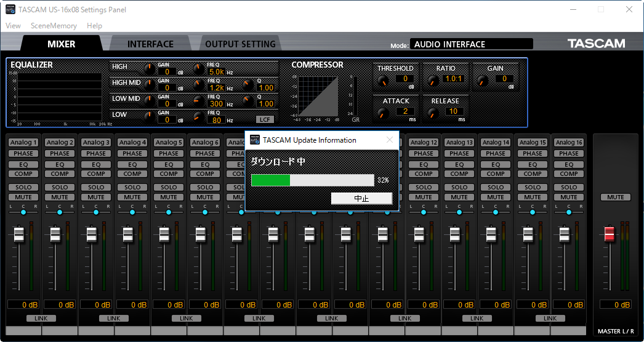The height and width of the screenshot is (342, 644).
Task: Click the Analog 3 pan slider
Action: (x=96, y=212)
